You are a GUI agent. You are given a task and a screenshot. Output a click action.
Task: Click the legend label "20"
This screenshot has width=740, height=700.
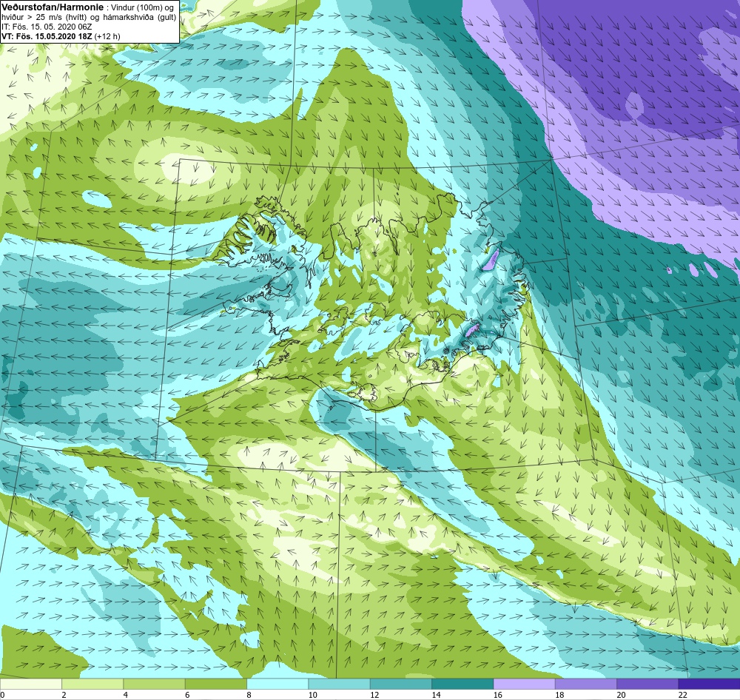click(x=621, y=695)
